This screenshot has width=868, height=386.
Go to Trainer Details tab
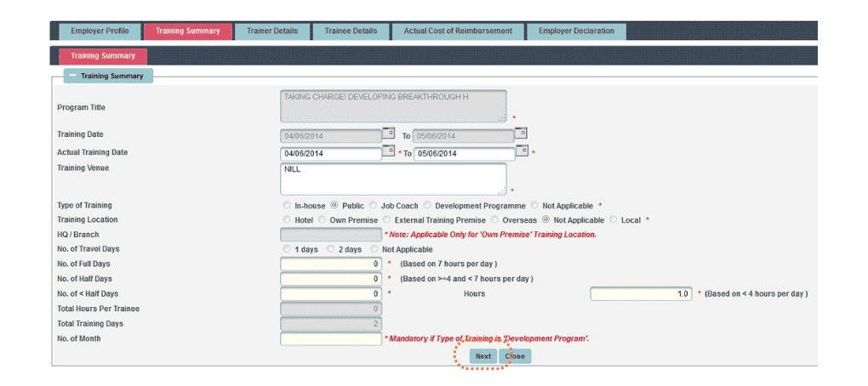click(x=272, y=31)
